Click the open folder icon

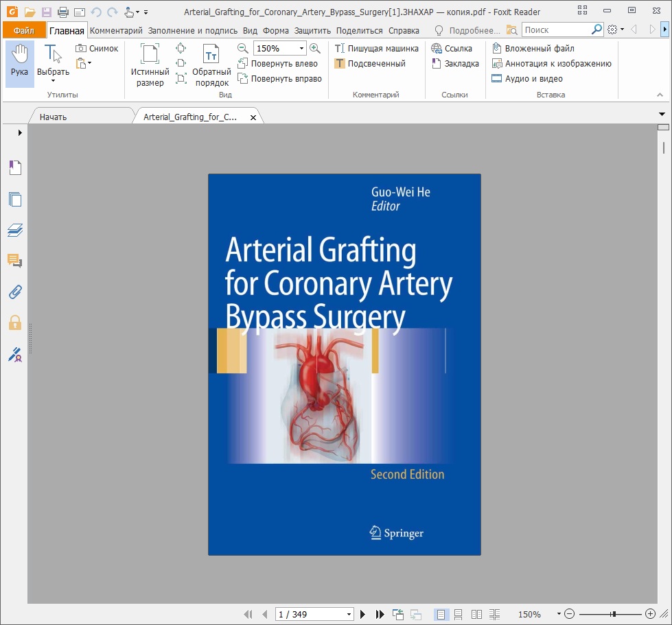[x=30, y=12]
